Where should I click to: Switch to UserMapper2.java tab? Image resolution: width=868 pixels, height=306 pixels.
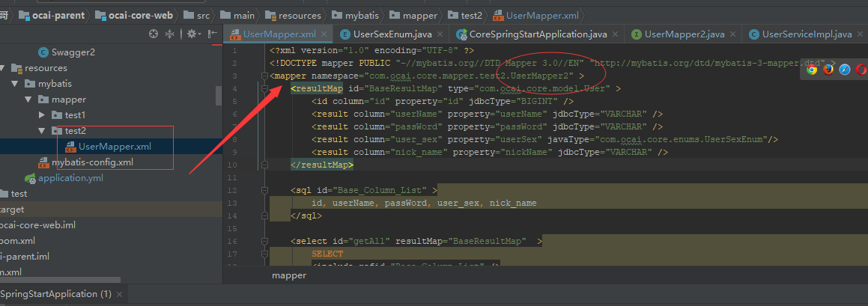(678, 34)
